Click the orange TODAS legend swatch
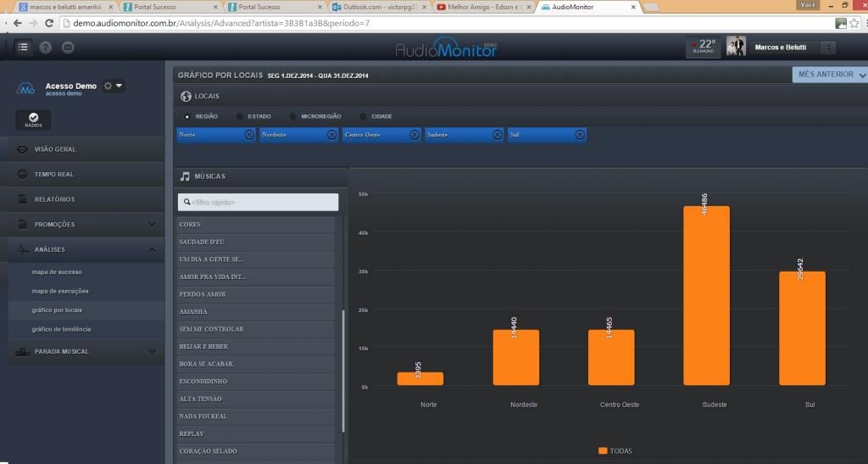This screenshot has width=868, height=464. [603, 450]
